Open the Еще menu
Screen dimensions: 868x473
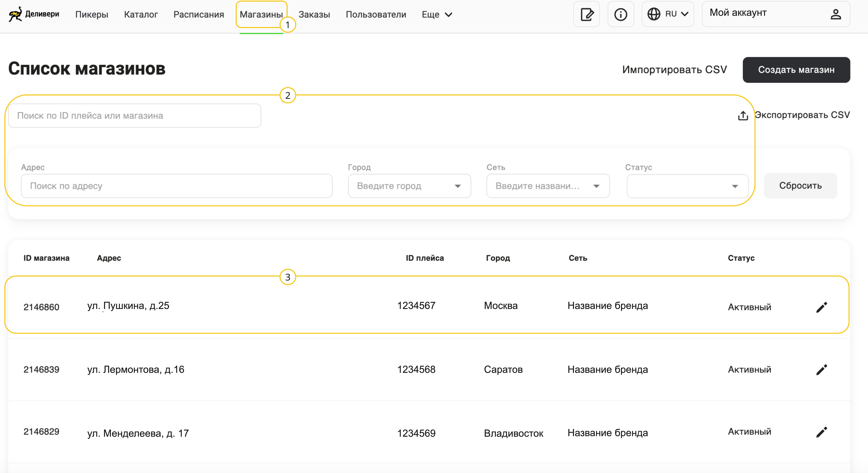click(437, 15)
